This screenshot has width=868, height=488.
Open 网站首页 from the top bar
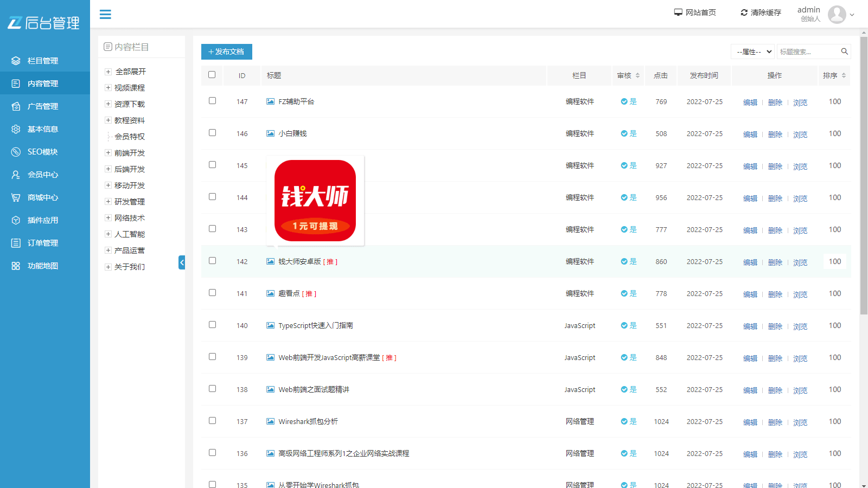pos(700,12)
